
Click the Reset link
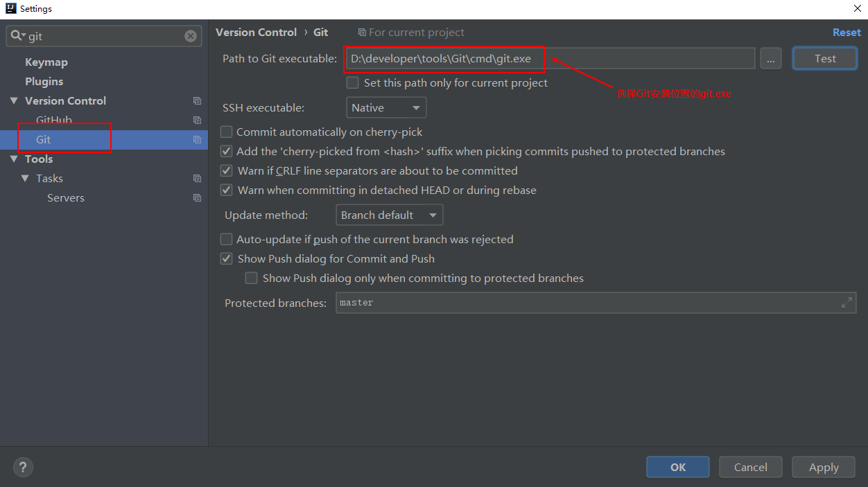(x=847, y=33)
